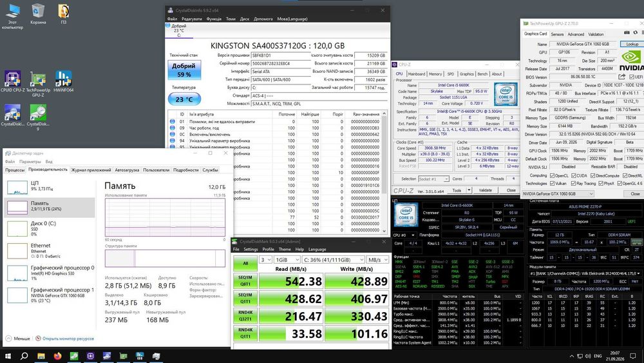Click the Lookup button in GPU-Z
This screenshot has height=363, width=644.
click(x=632, y=44)
